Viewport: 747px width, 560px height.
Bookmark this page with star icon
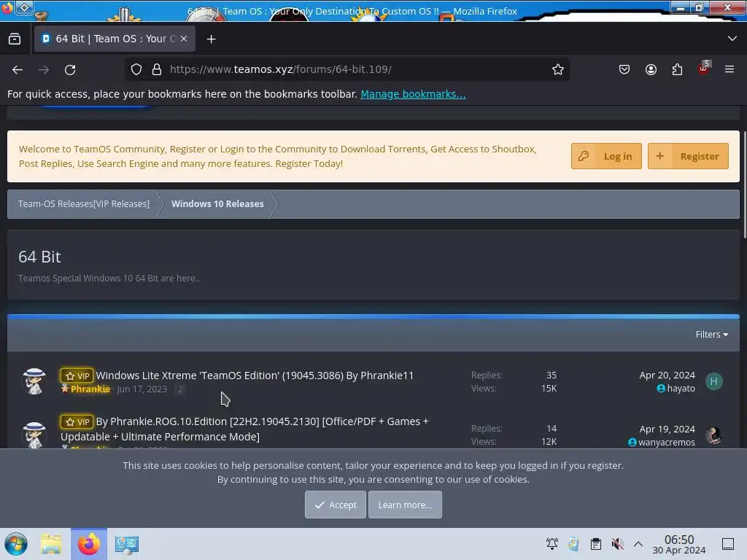558,69
